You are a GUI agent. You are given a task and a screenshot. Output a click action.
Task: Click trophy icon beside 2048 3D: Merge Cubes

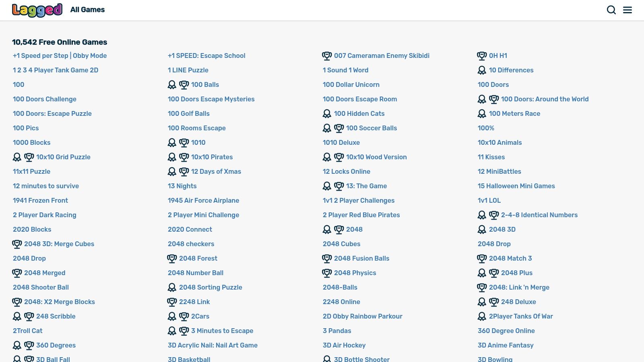click(17, 244)
